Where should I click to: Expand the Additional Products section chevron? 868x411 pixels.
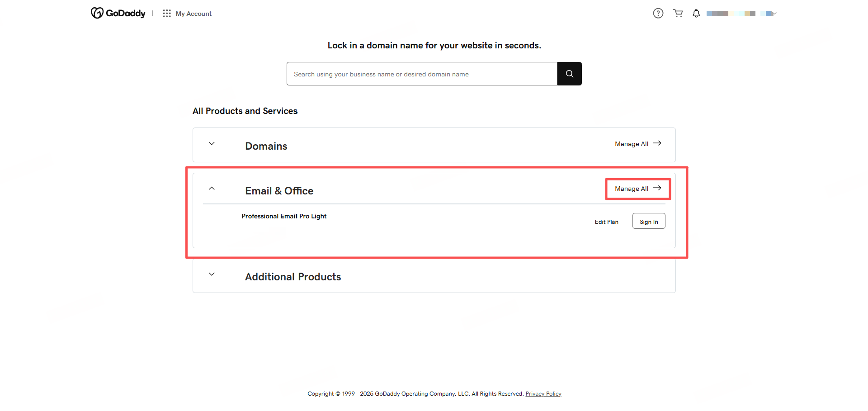(x=212, y=274)
